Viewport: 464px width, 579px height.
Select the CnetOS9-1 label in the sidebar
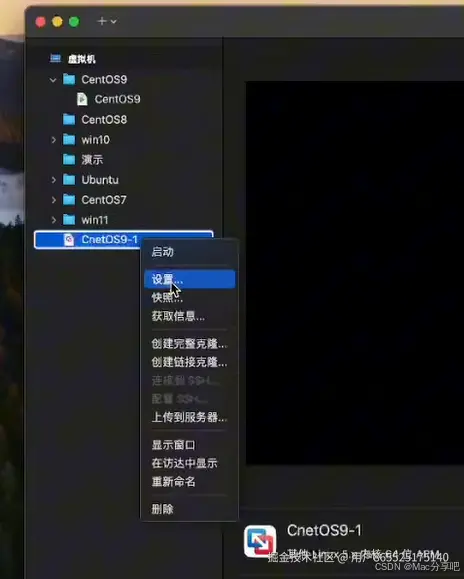point(110,240)
